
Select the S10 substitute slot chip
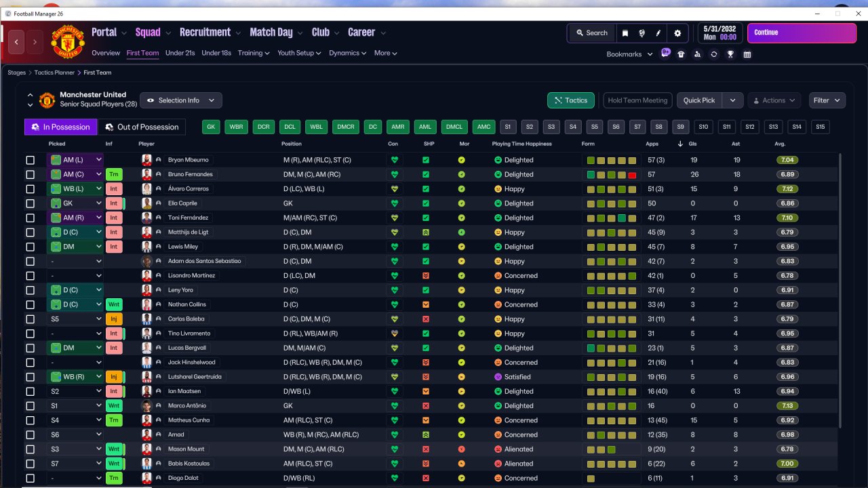click(x=703, y=127)
